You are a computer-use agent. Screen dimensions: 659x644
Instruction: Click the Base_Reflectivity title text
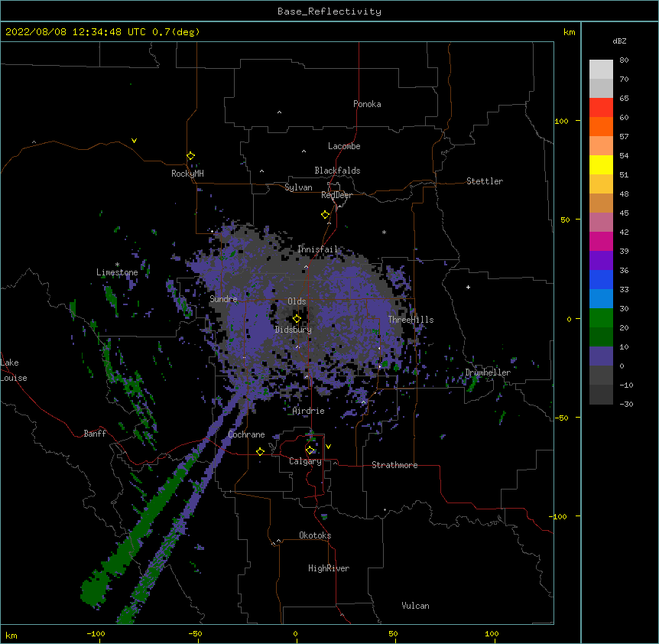pos(329,11)
